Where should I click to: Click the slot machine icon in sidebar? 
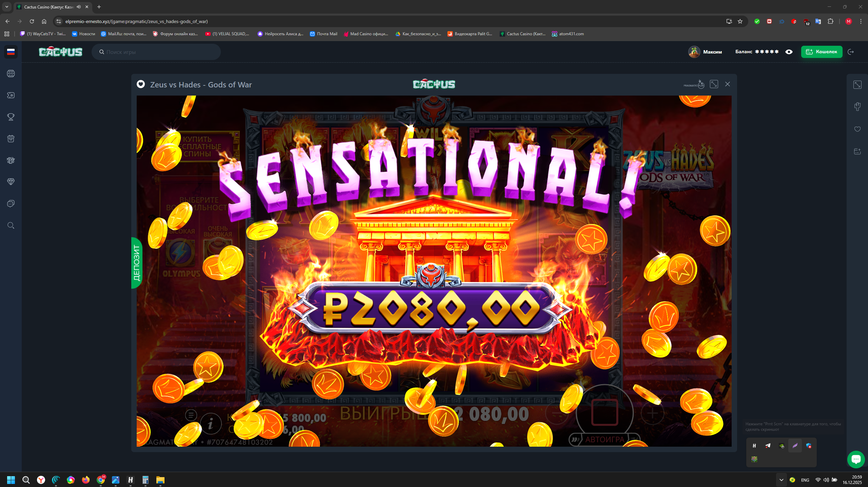click(11, 74)
